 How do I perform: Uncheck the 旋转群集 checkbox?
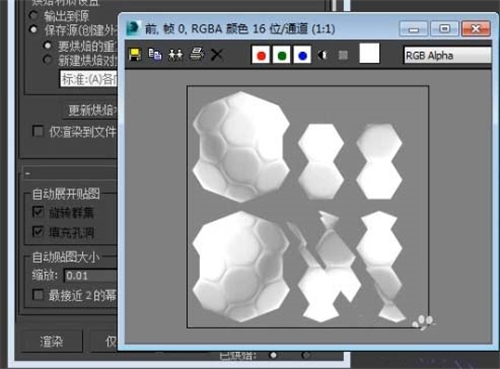38,212
